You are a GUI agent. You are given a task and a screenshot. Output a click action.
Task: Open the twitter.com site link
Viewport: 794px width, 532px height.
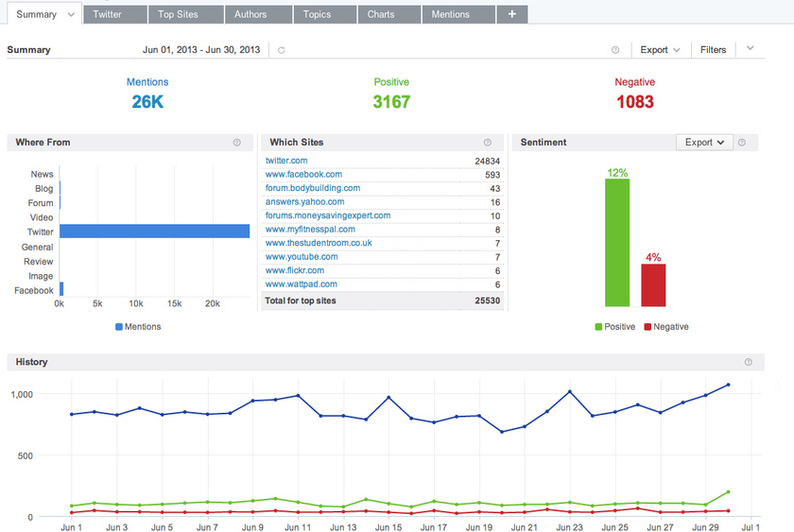(286, 161)
